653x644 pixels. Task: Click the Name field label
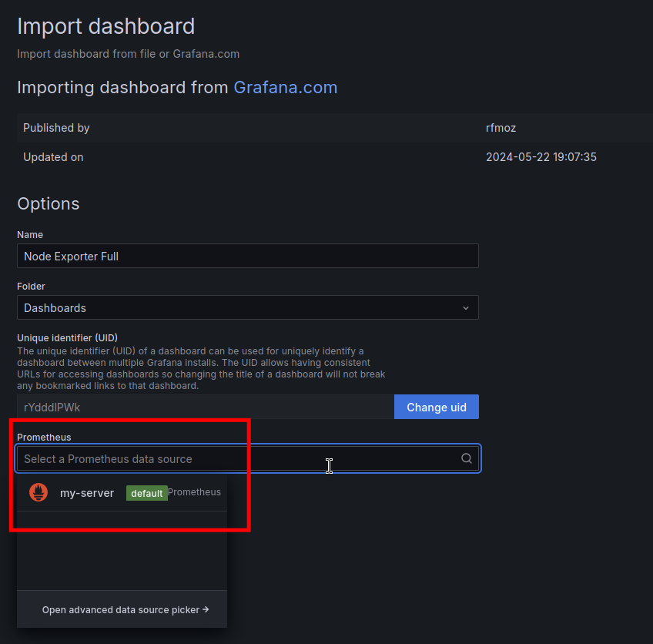point(30,234)
